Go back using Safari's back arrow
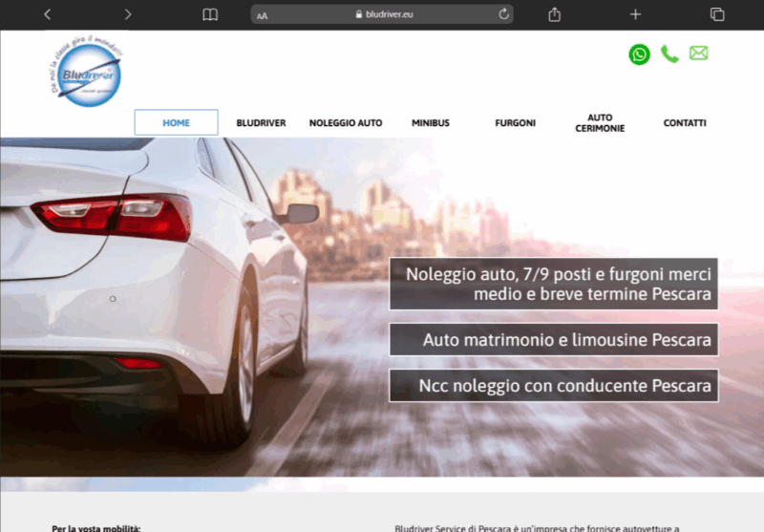The image size is (764, 532). click(48, 14)
